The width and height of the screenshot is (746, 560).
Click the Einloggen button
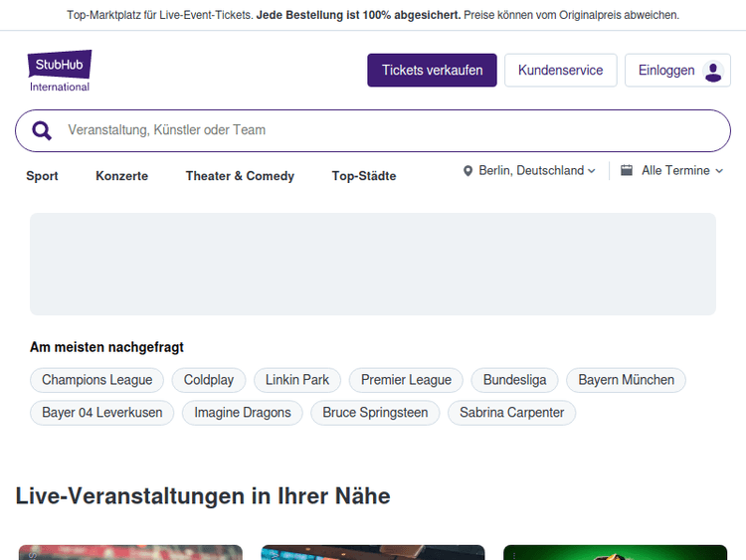(x=677, y=71)
